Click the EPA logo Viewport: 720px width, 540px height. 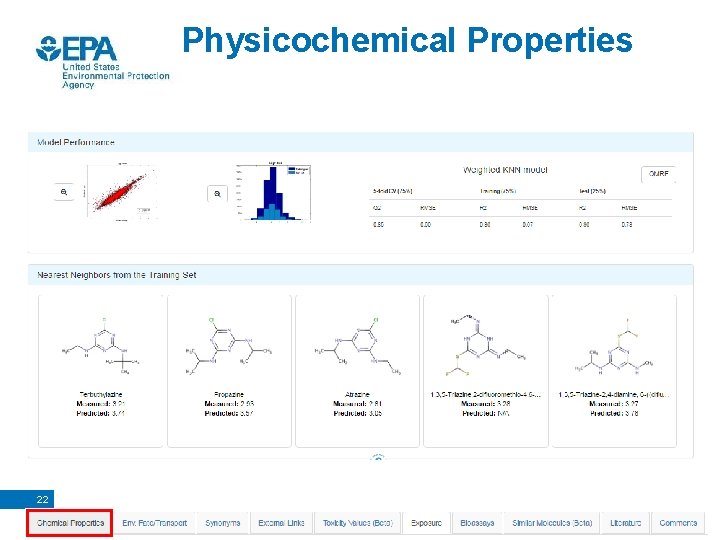click(102, 62)
